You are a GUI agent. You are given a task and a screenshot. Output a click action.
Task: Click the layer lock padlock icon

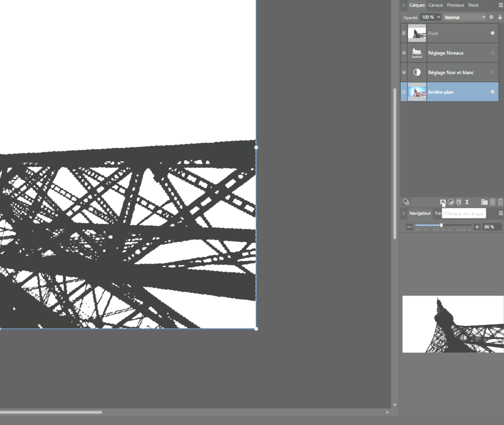(500, 17)
